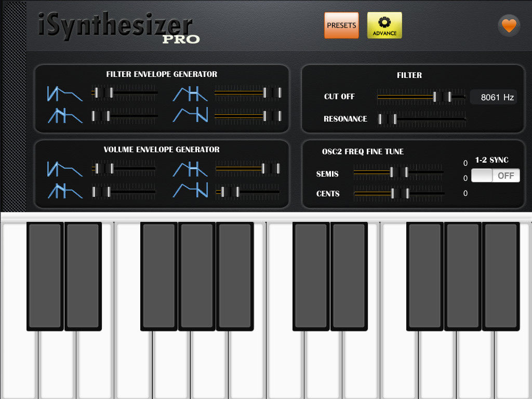Screen dimensions: 532x399
Task: Click the Filter Envelope attack waveform icon
Action: pyautogui.click(x=64, y=94)
